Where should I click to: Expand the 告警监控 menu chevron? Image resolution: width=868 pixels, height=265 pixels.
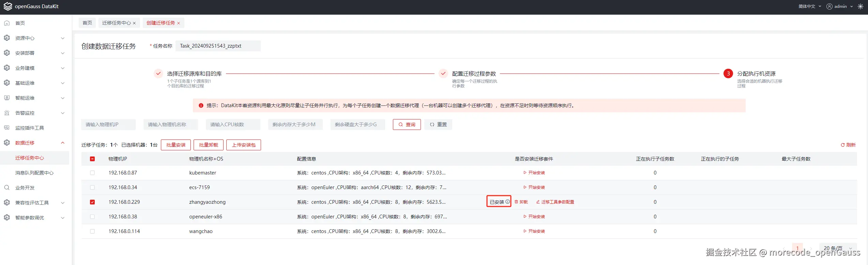coord(63,113)
